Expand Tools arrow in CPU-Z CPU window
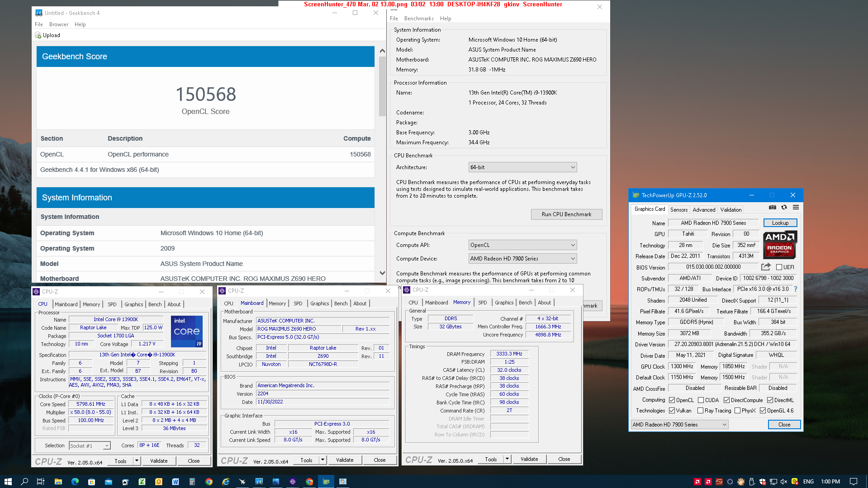 (x=137, y=461)
